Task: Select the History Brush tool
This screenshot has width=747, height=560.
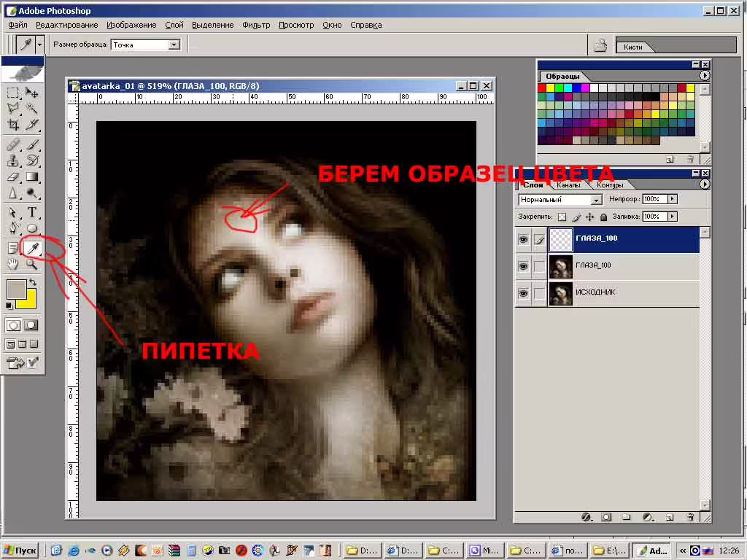Action: click(x=32, y=160)
